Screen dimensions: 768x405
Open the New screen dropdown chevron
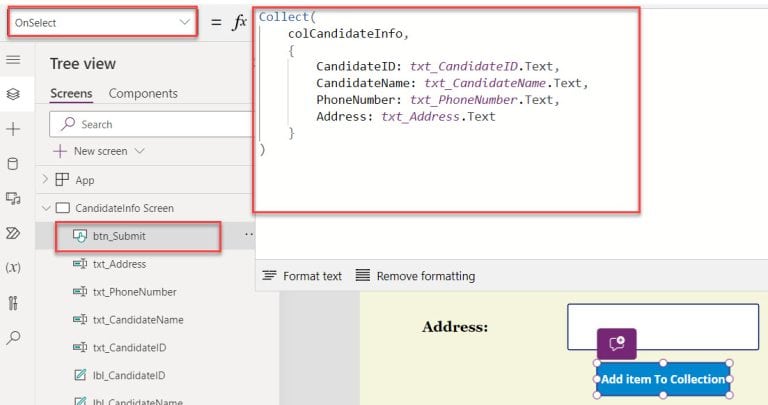point(140,151)
